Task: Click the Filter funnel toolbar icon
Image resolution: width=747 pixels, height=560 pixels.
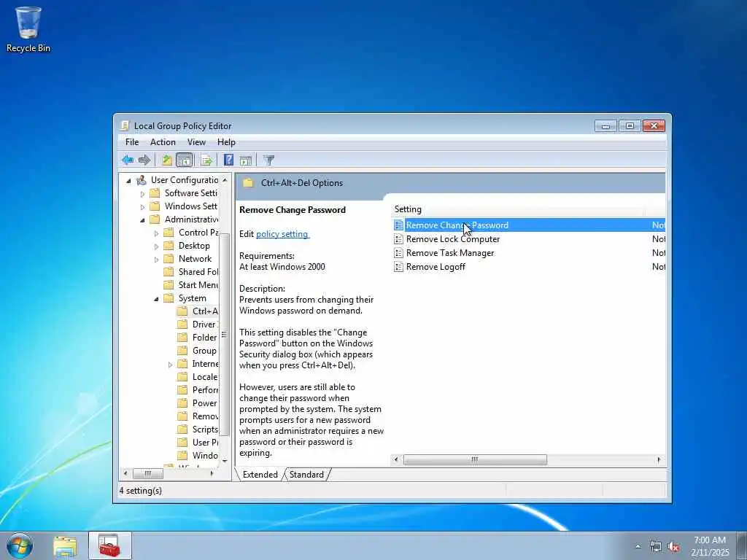Action: tap(268, 160)
